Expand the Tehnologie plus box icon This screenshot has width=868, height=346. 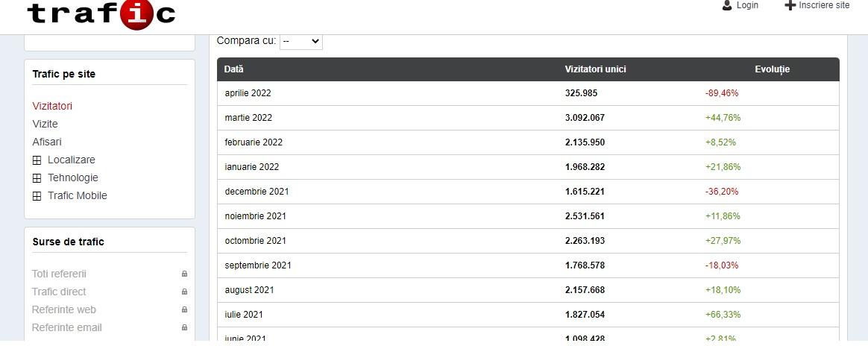37,178
